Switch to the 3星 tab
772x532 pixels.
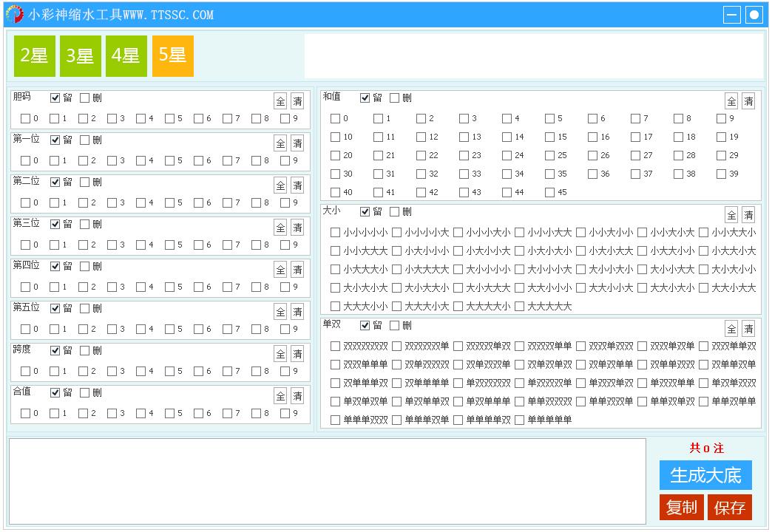(81, 56)
